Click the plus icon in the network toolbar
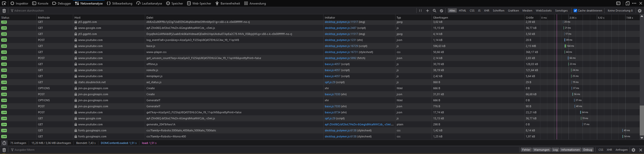644x154 pixels. (427, 11)
